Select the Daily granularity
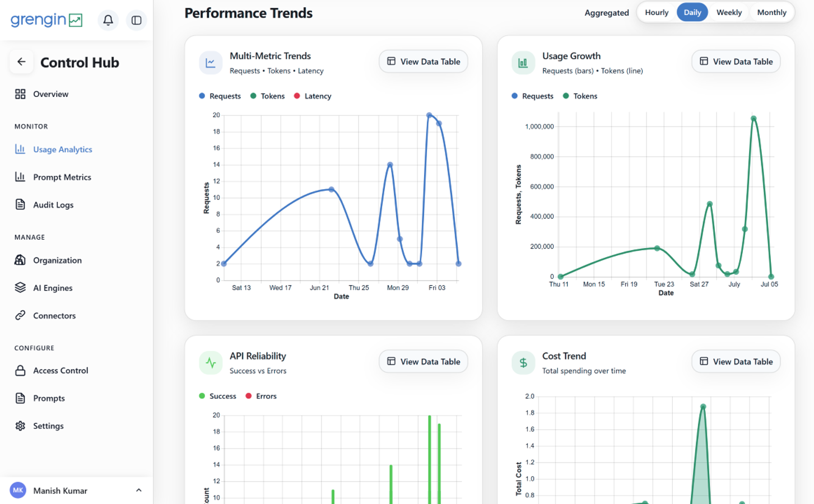This screenshot has width=814, height=504. [x=692, y=12]
